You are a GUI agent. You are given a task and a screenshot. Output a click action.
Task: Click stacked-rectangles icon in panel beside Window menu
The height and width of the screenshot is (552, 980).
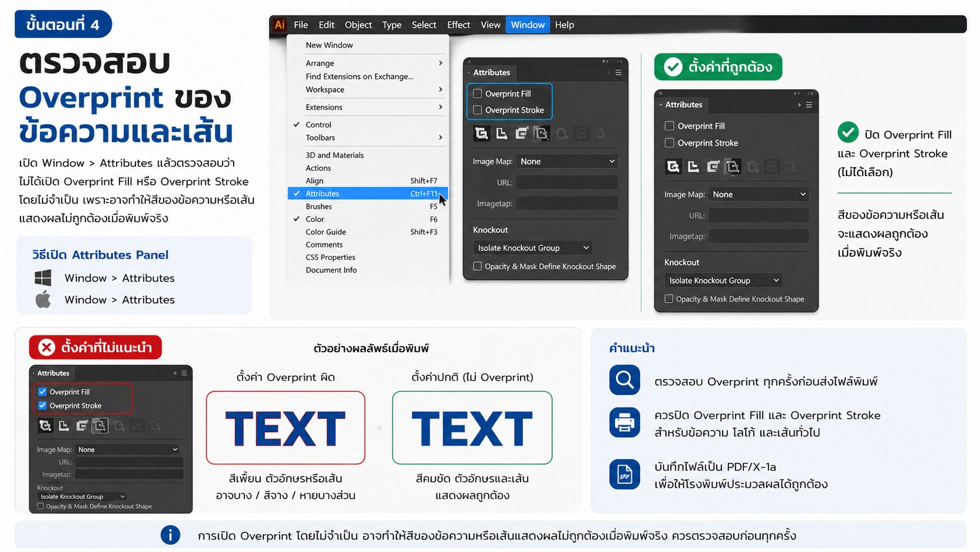coord(522,133)
